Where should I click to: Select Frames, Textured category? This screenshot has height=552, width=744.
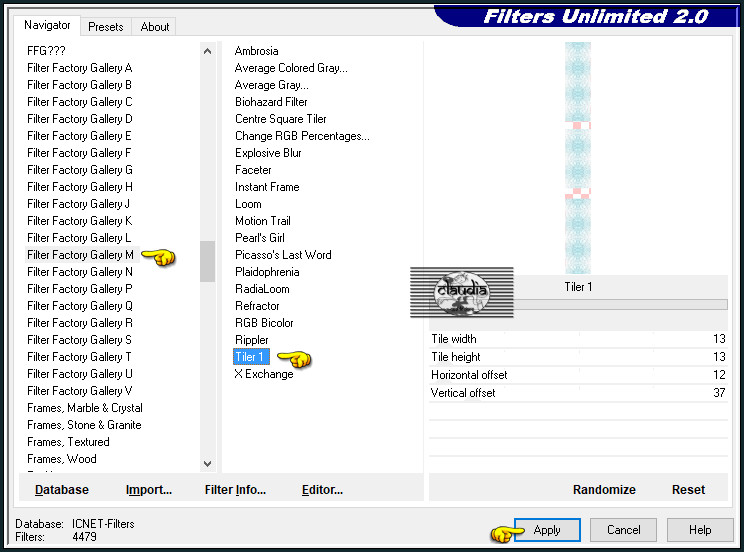coord(68,442)
